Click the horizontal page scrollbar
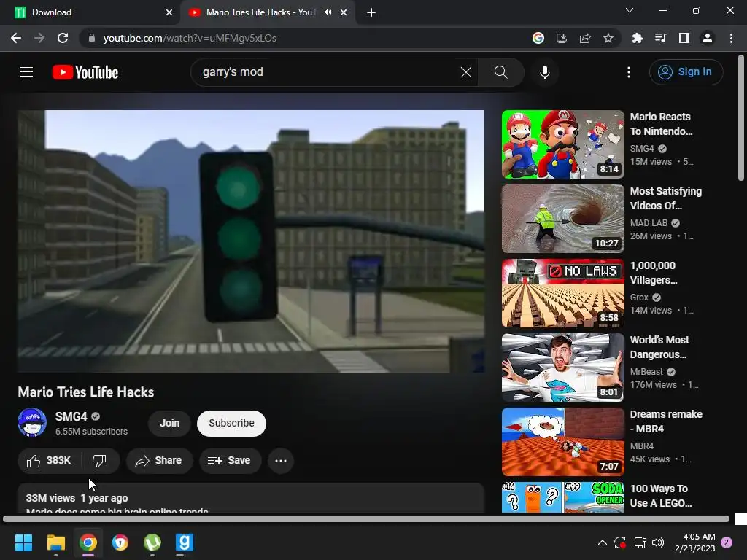This screenshot has width=747, height=560. click(x=366, y=518)
